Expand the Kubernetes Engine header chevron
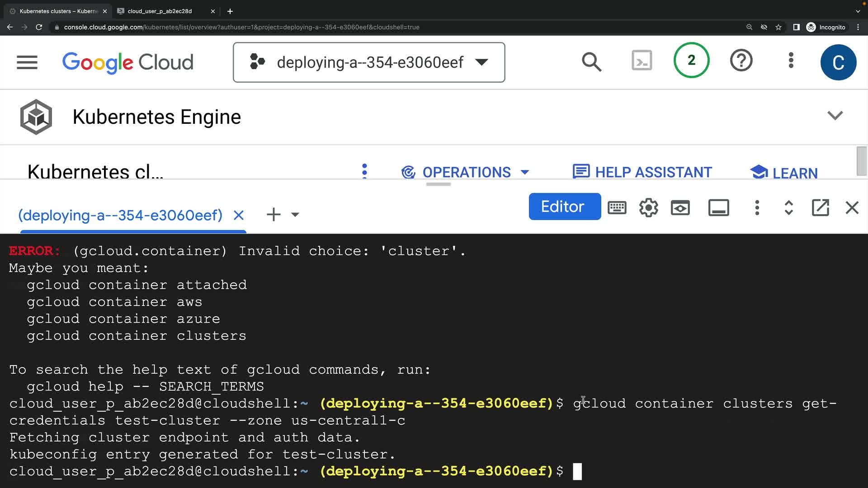The image size is (868, 488). (x=835, y=116)
